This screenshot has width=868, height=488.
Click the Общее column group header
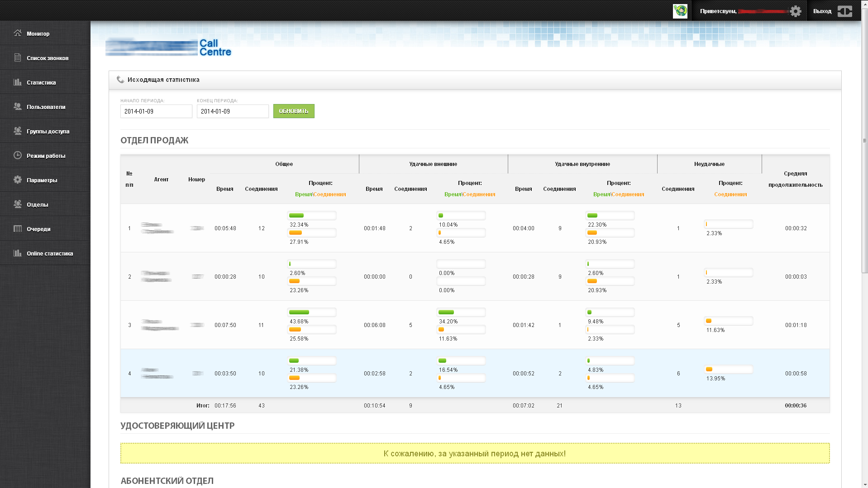284,164
